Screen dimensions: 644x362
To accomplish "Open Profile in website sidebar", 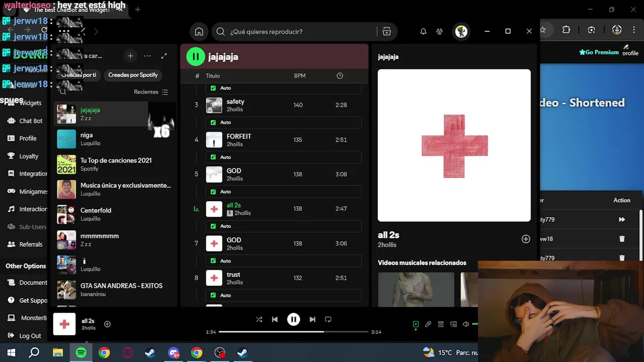I will [22, 138].
